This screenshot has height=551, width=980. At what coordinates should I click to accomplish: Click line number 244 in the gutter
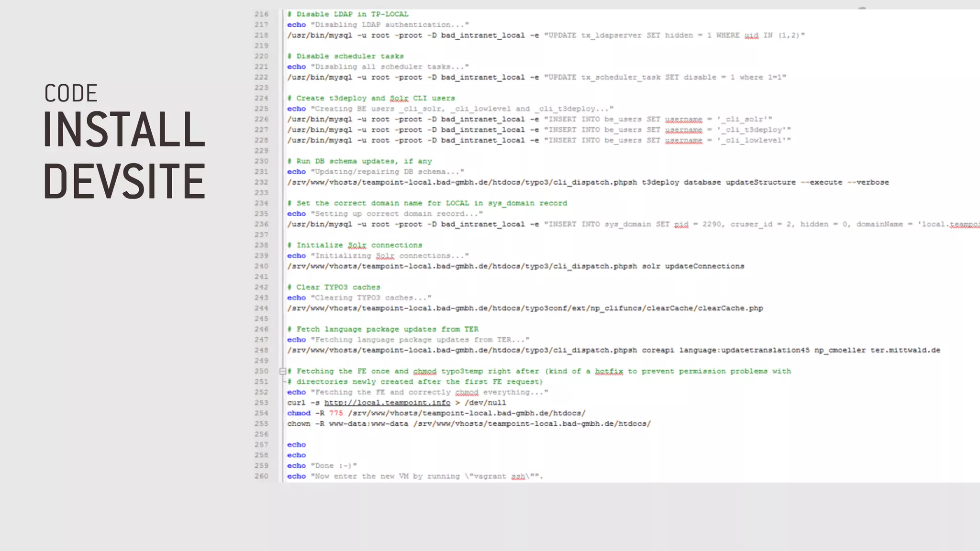pos(261,309)
